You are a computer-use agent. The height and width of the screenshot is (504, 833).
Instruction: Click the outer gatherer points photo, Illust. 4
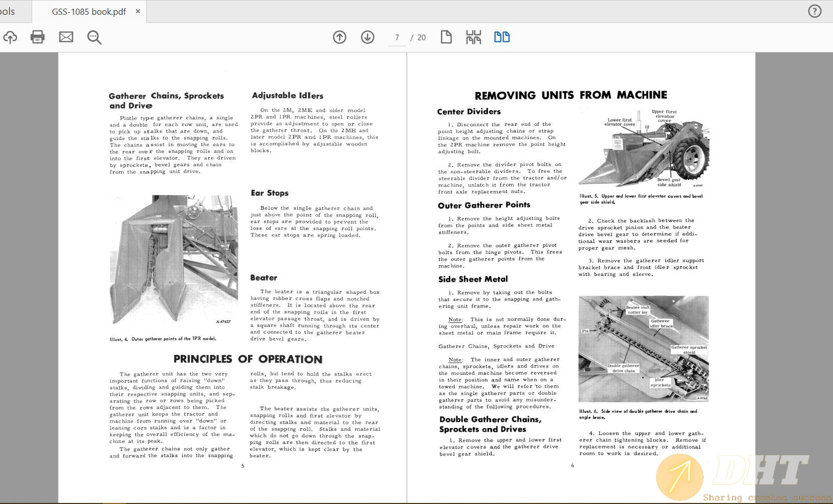(174, 260)
